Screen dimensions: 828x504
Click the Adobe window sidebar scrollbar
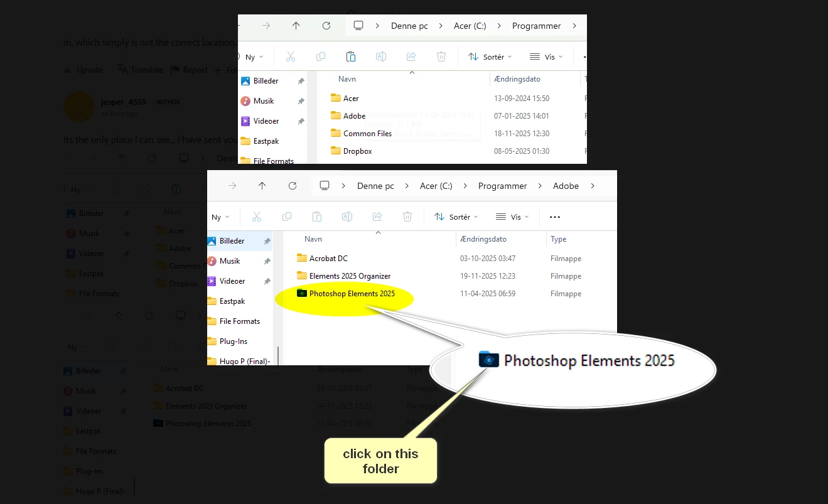(277, 355)
